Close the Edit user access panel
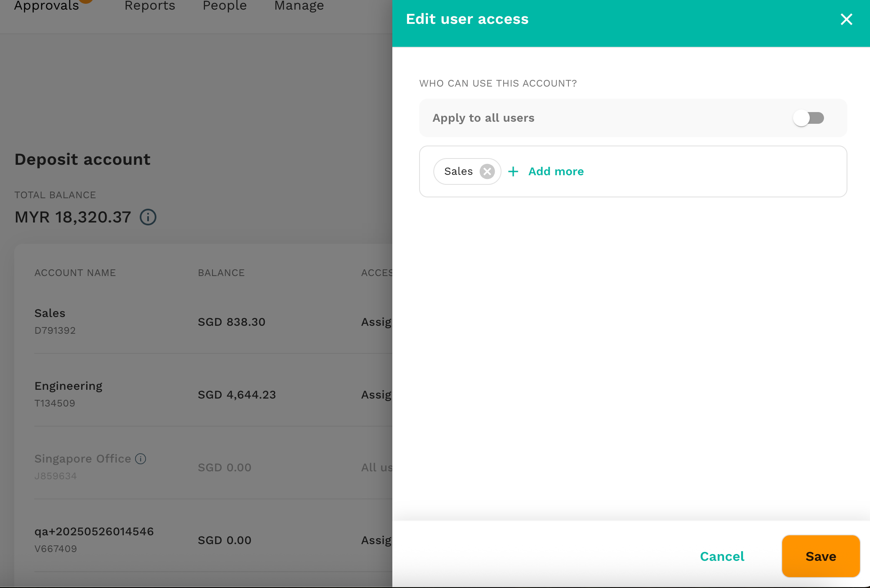Screen dimensions: 870x588 pyautogui.click(x=846, y=19)
